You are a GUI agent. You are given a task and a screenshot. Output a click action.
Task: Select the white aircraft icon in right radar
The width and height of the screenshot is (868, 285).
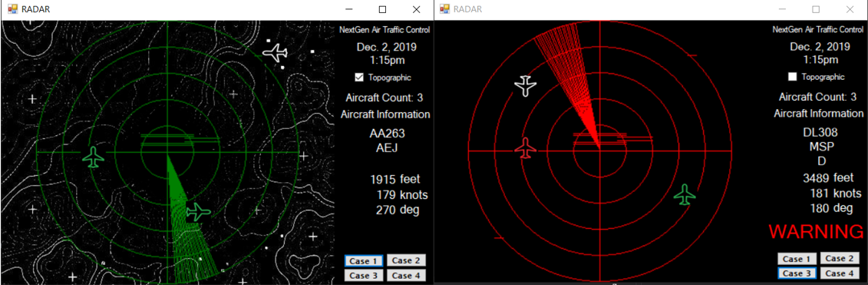coord(526,85)
